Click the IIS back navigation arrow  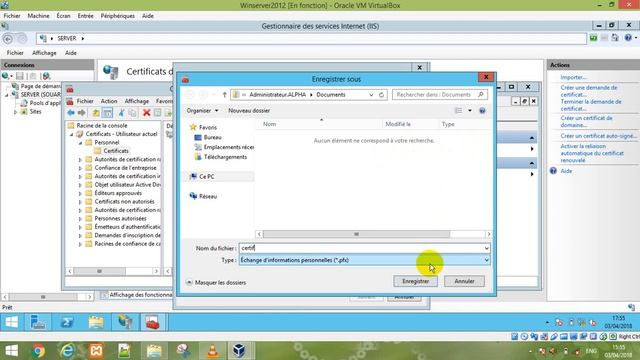coord(8,39)
